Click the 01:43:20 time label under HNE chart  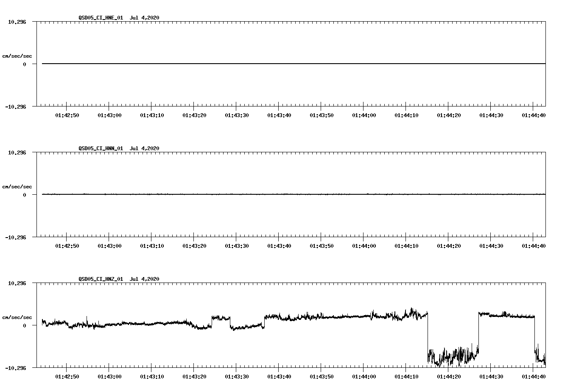point(194,115)
